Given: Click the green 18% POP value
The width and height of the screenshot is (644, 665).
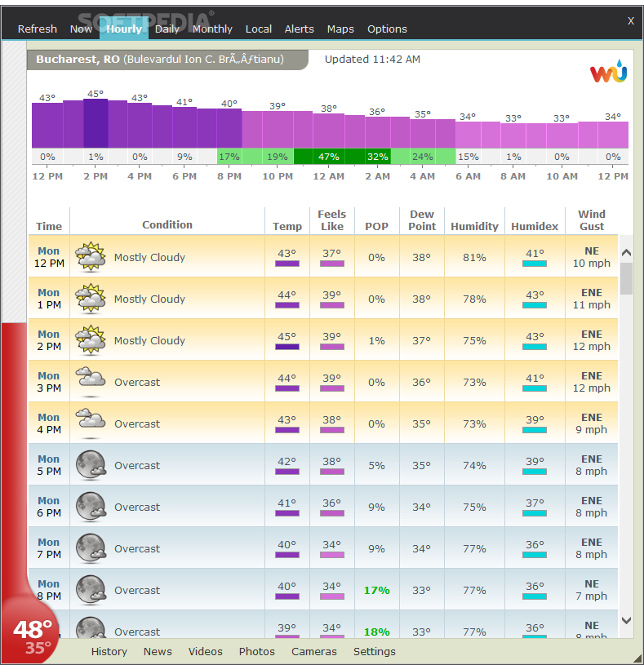Looking at the screenshot, I should click(377, 632).
